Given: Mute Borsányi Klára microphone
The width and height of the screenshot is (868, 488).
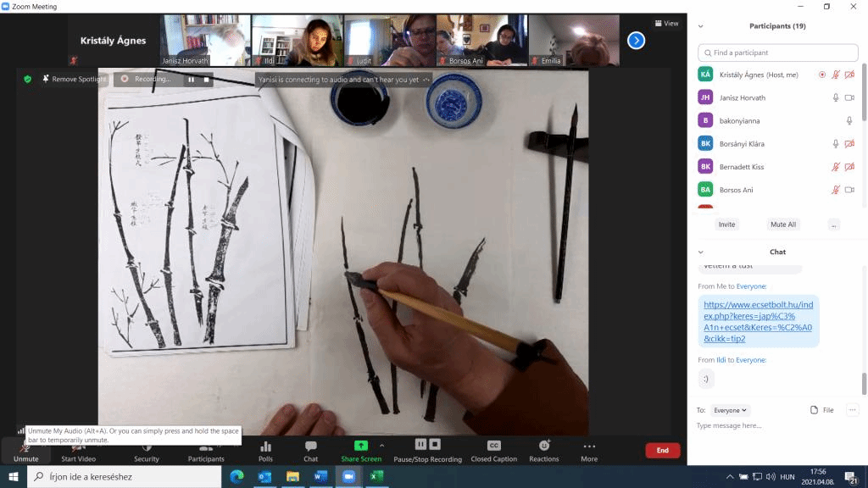Looking at the screenshot, I should pyautogui.click(x=835, y=144).
